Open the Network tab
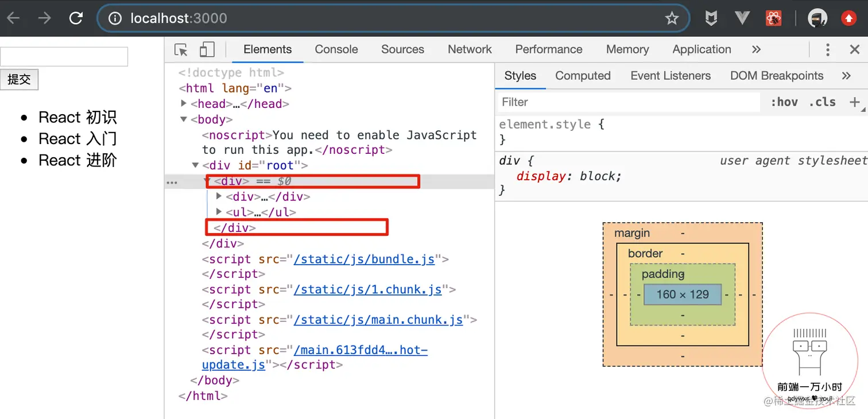This screenshot has width=868, height=419. 470,50
